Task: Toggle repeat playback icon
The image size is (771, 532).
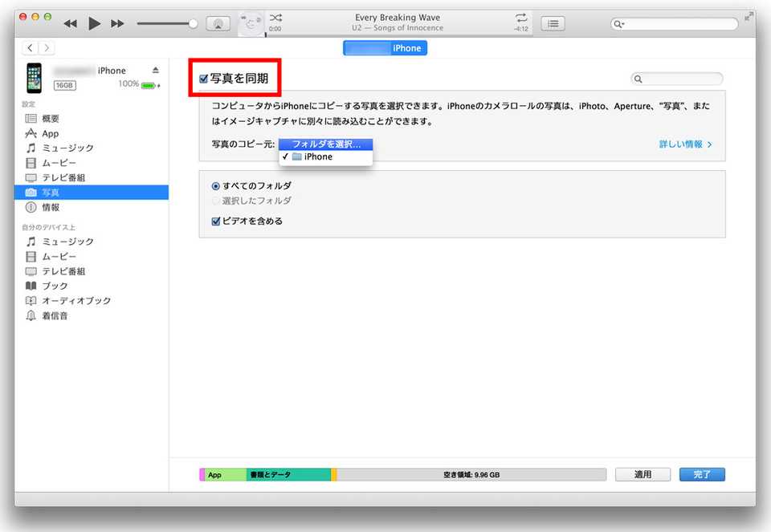Action: [520, 18]
